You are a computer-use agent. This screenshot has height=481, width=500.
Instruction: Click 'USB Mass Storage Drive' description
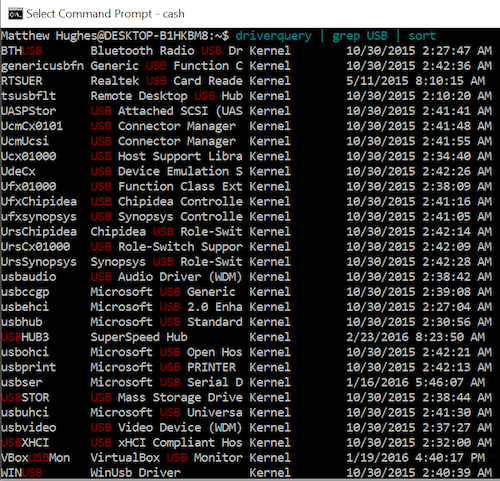pyautogui.click(x=166, y=397)
